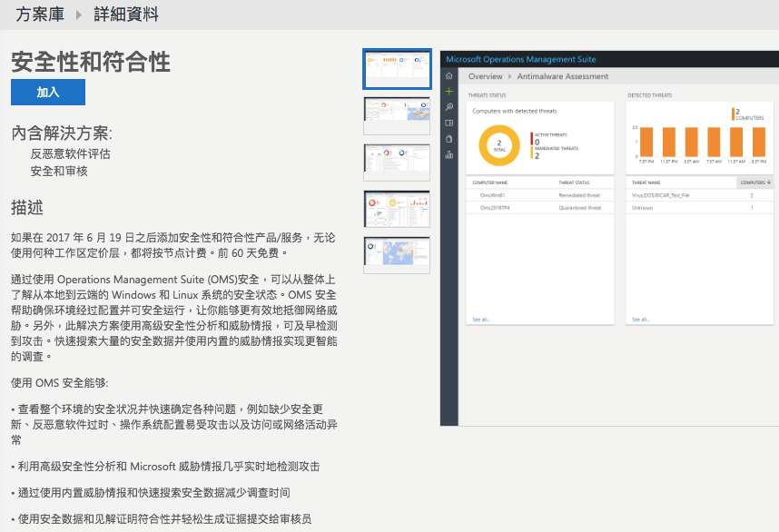Click the yellow donut chart showing 2 total
The width and height of the screenshot is (779, 532).
(x=499, y=145)
